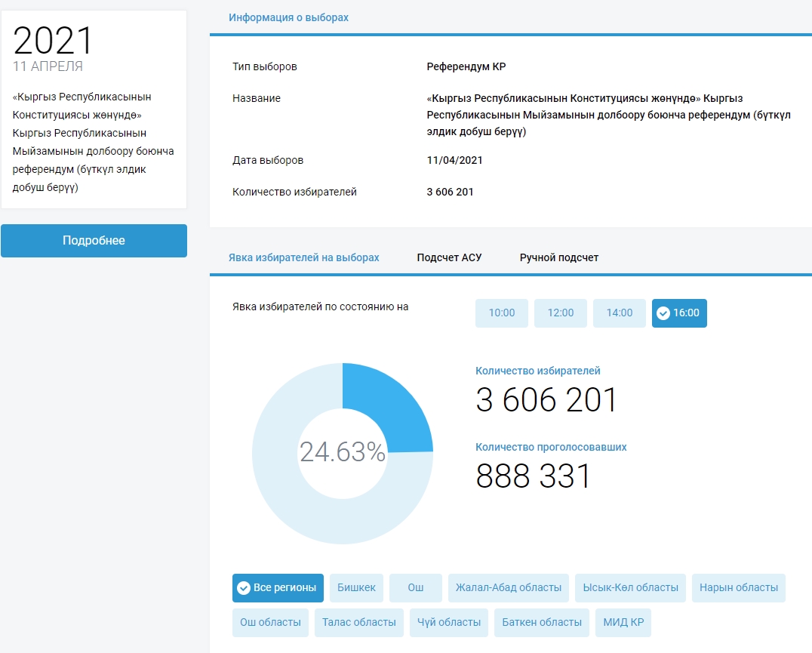
Task: Show turnout as of 12:00
Action: coord(561,313)
